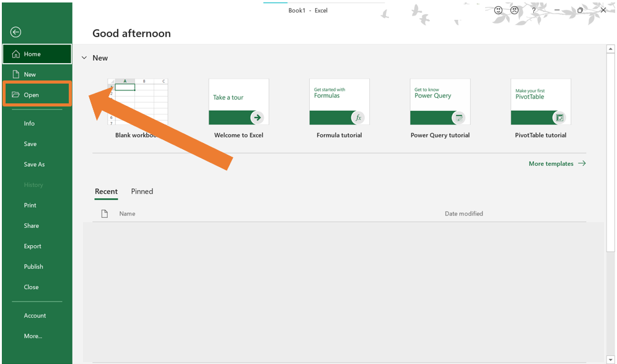Select Save As in the sidebar

pyautogui.click(x=34, y=164)
